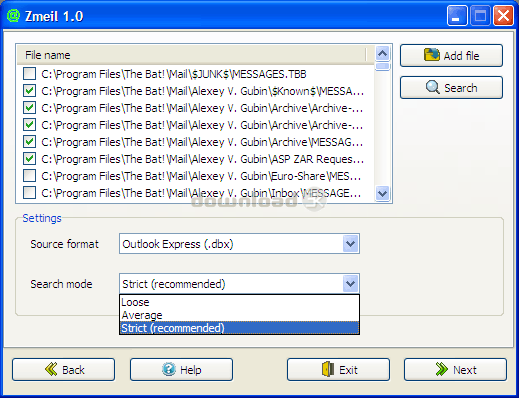Select Strict (recommended) list option
Screen dimensions: 519x398
(239, 328)
